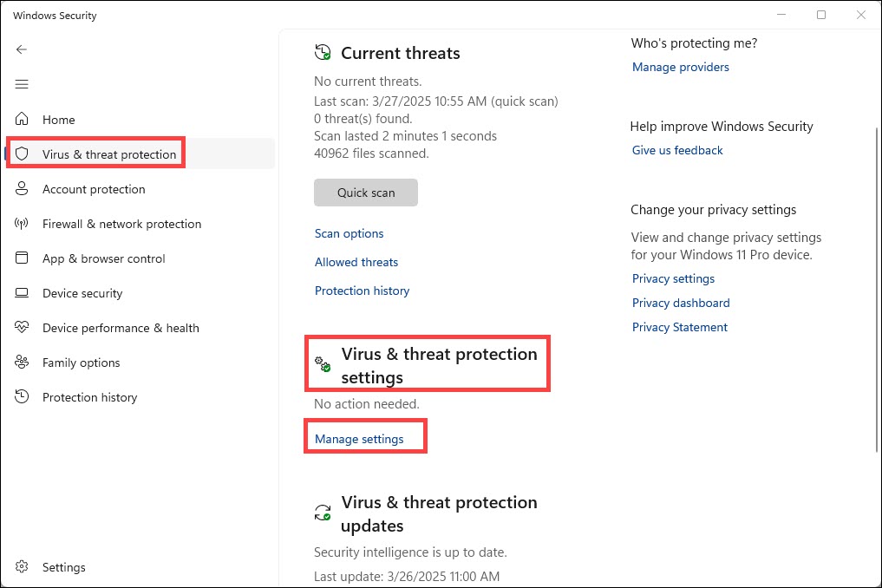Open Manage settings link
The width and height of the screenshot is (882, 588).
tap(359, 439)
